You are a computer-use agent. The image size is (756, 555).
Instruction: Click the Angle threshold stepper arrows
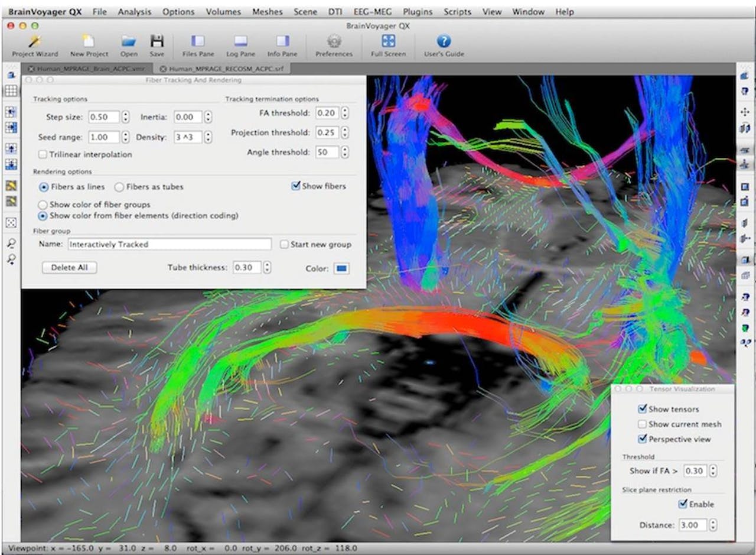pyautogui.click(x=345, y=152)
